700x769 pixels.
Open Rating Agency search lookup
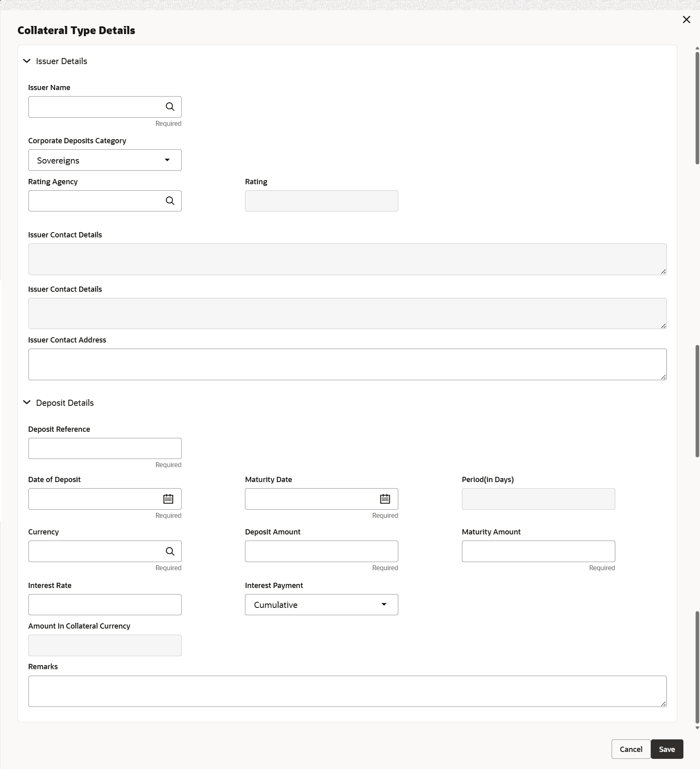[x=170, y=201]
